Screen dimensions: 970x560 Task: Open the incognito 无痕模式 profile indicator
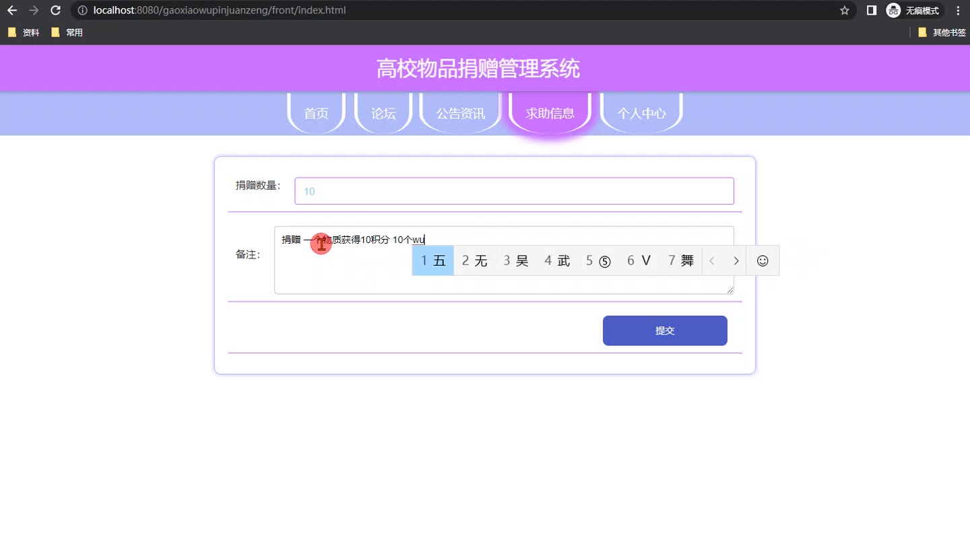913,10
